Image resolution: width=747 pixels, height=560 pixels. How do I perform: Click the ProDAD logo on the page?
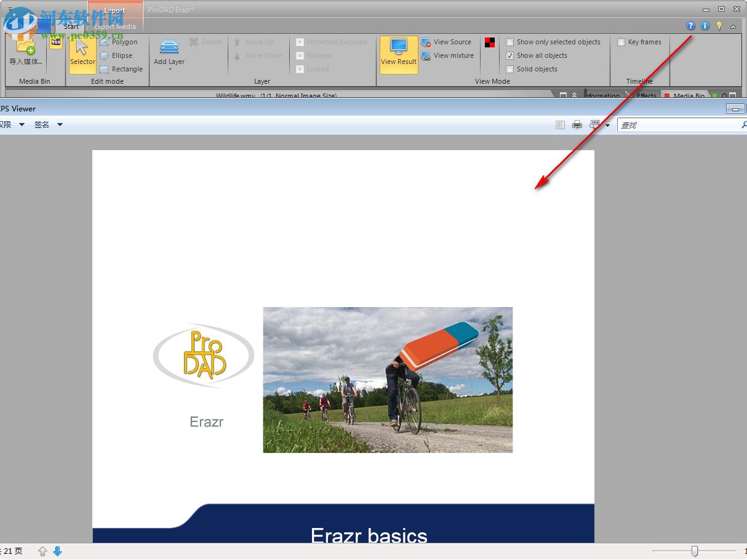204,356
